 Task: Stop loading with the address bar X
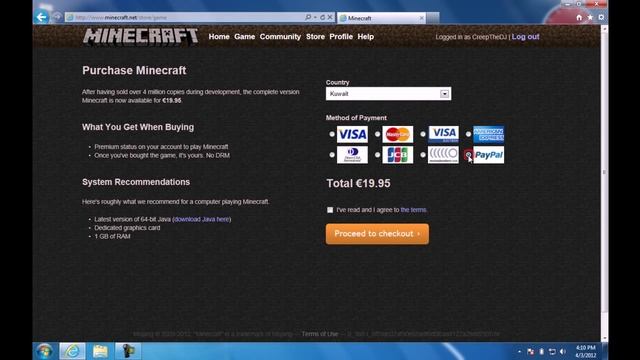[330, 17]
